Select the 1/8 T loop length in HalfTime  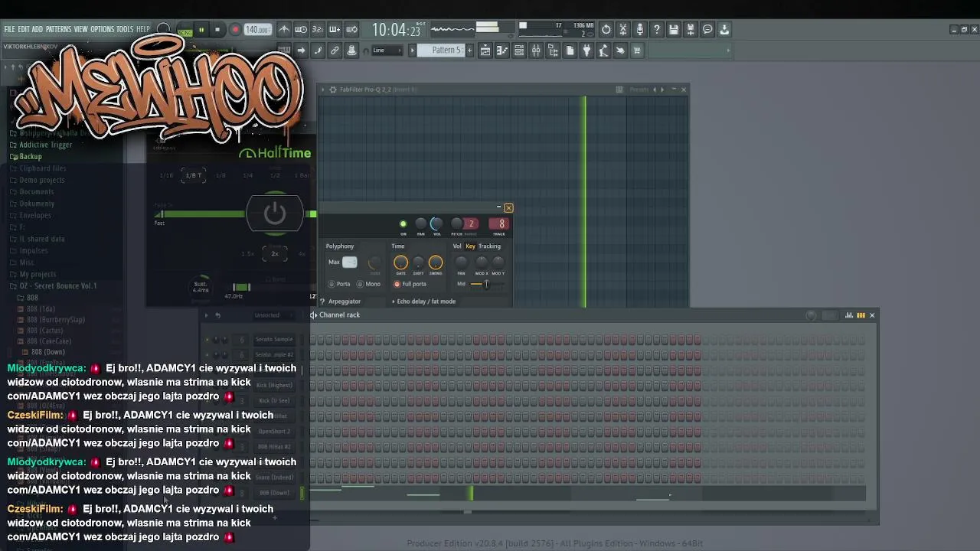point(194,175)
